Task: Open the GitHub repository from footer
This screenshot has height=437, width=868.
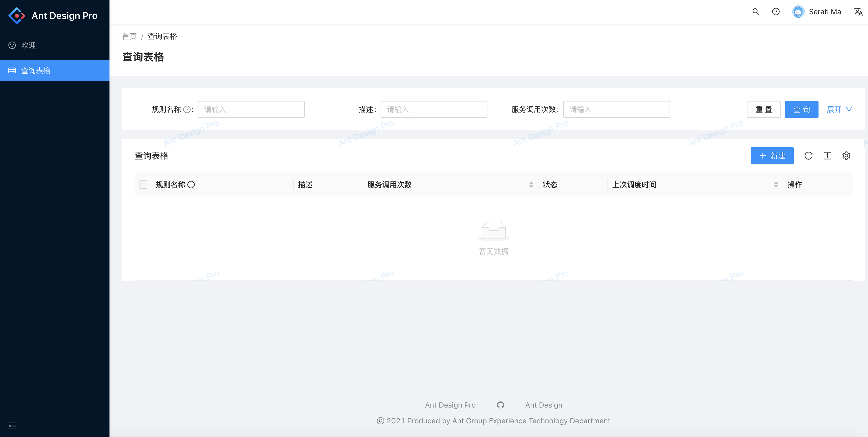Action: coord(500,405)
